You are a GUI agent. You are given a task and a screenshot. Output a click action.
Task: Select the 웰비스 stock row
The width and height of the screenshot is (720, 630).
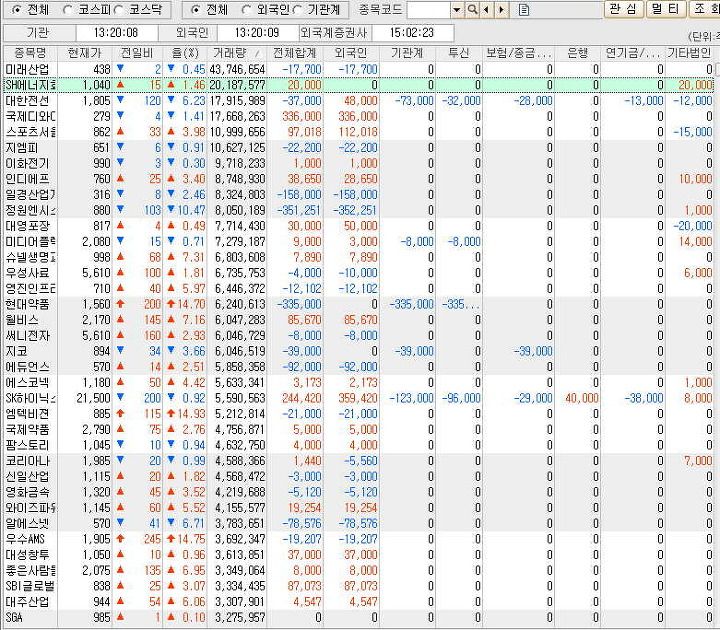[358, 320]
